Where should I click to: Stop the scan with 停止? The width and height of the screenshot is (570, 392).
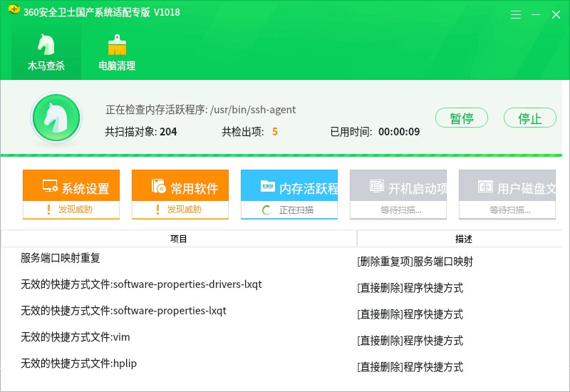529,118
